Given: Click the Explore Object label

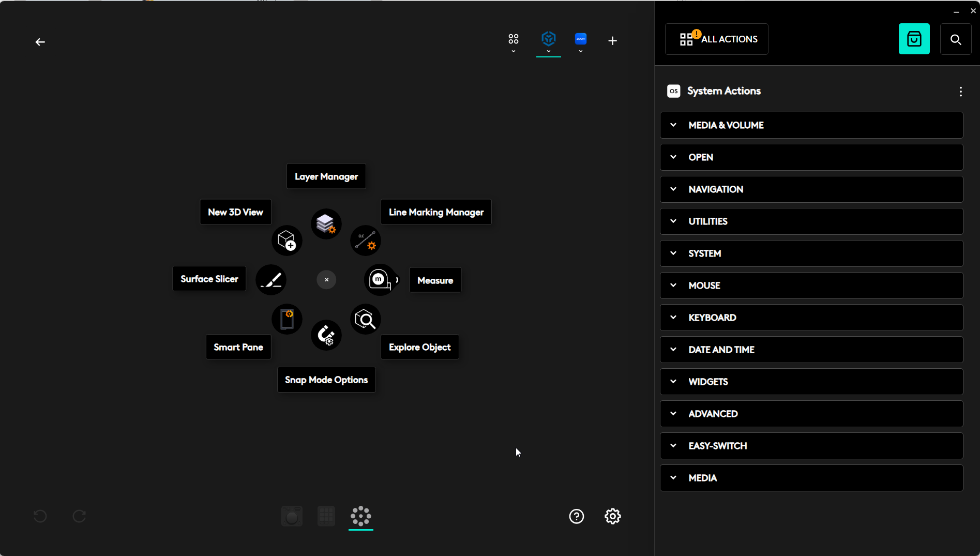Looking at the screenshot, I should pyautogui.click(x=419, y=347).
